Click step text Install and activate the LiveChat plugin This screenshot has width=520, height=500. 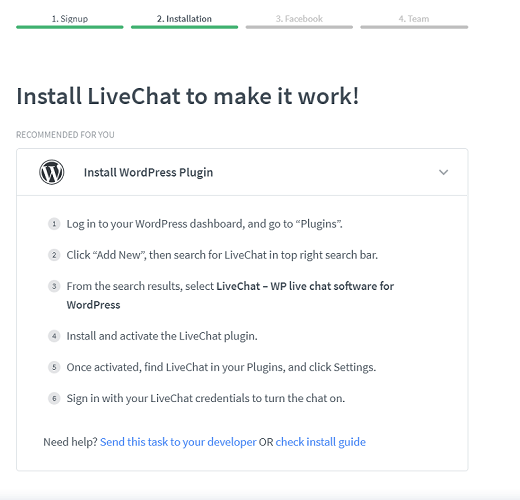pyautogui.click(x=162, y=336)
